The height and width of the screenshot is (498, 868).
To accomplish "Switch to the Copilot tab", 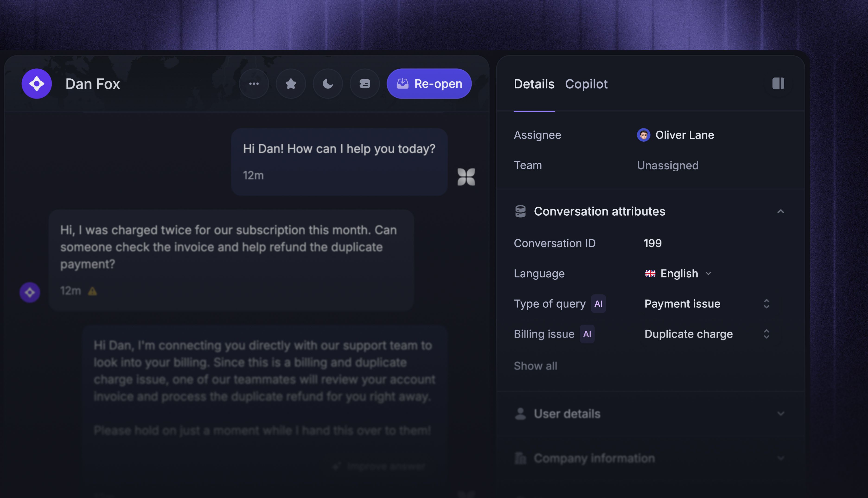I will click(586, 84).
